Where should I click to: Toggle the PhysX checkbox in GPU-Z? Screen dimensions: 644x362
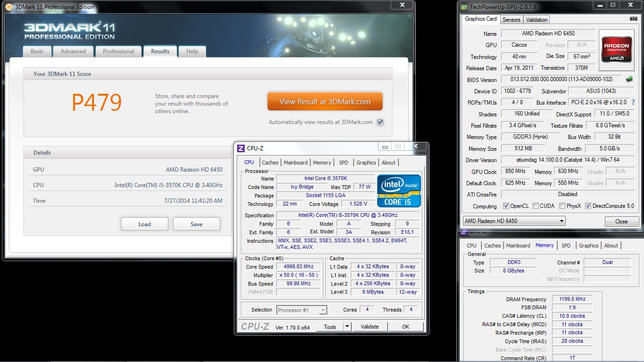(x=562, y=206)
